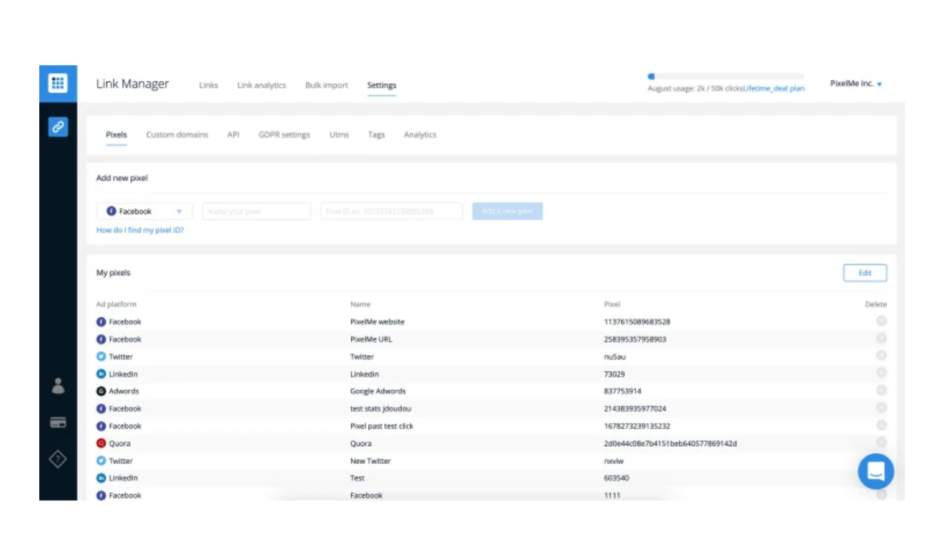Open the chat support bubble
Image resolution: width=934 pixels, height=560 pixels.
point(875,472)
